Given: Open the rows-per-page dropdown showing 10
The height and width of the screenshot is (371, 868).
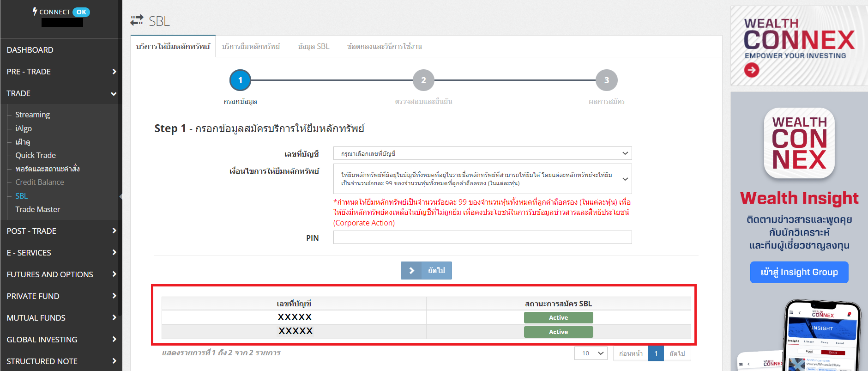Looking at the screenshot, I should 591,353.
